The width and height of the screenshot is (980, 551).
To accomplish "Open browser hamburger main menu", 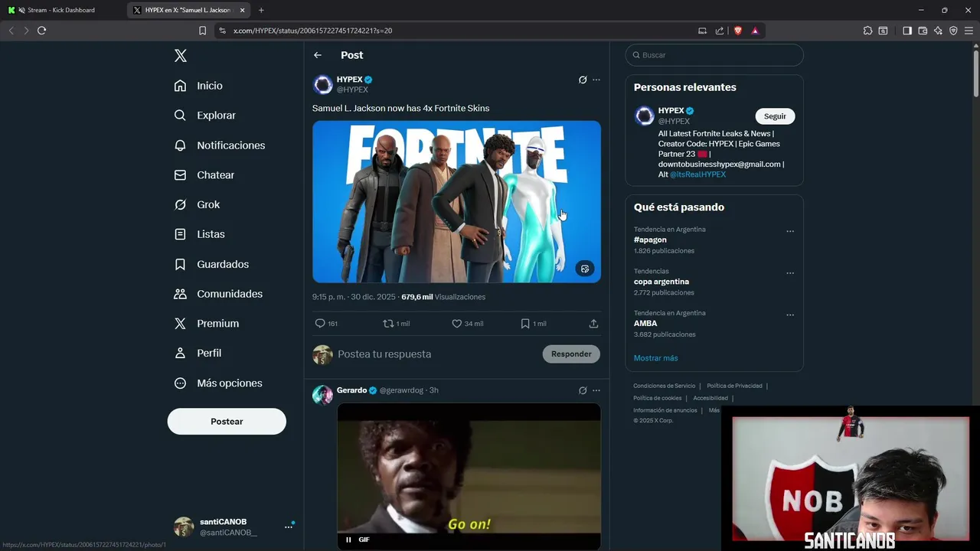I will (x=969, y=31).
